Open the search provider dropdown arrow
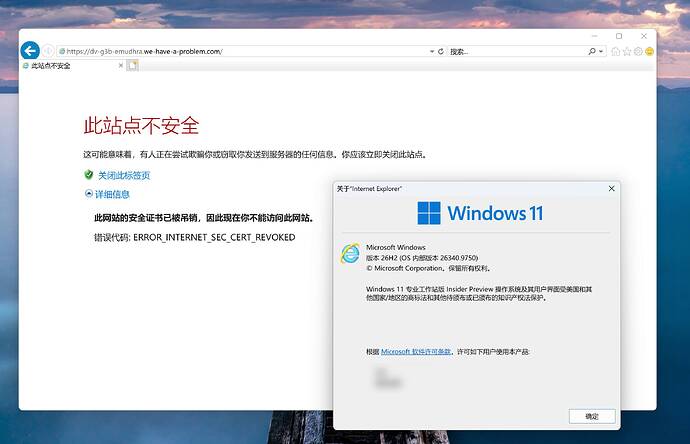This screenshot has height=444, width=690. point(601,51)
